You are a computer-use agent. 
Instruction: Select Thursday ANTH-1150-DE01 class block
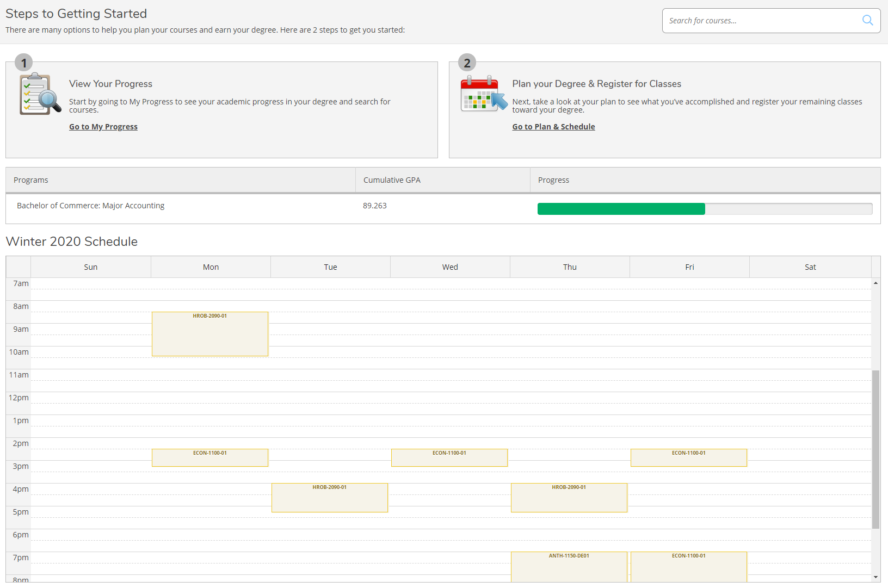(569, 567)
